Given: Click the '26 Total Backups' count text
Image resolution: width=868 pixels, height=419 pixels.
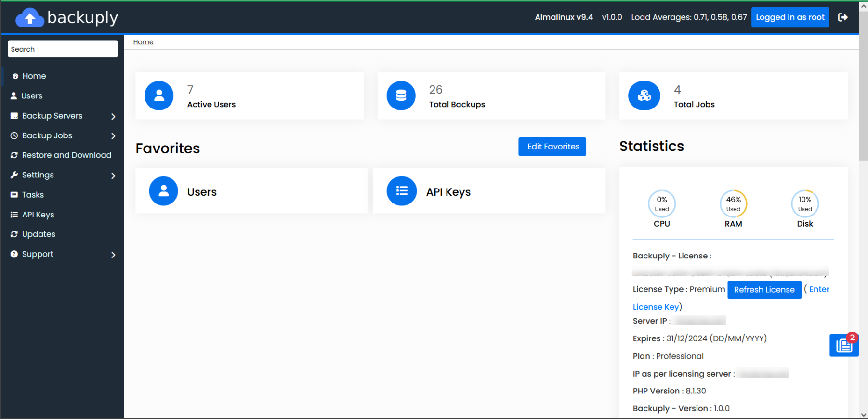Looking at the screenshot, I should tap(457, 96).
